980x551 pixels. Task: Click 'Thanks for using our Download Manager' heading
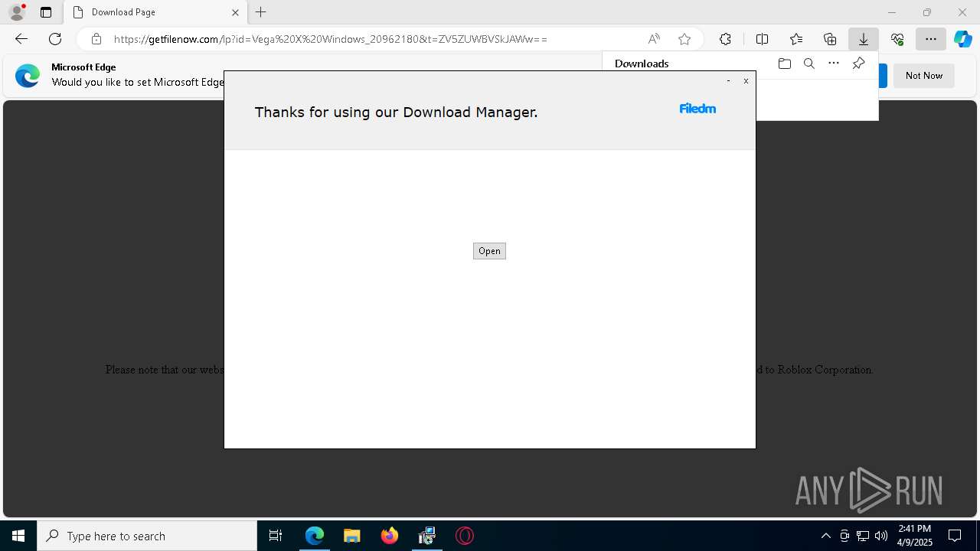[396, 112]
